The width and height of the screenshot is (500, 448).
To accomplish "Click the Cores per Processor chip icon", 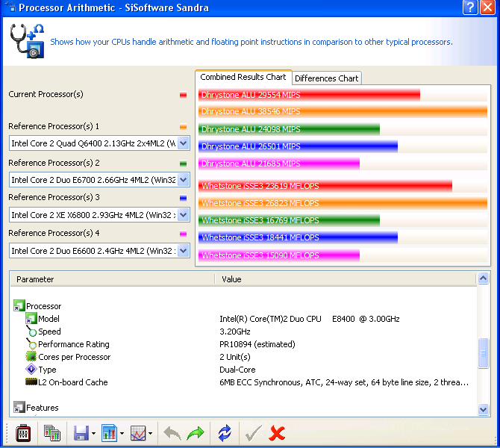I will coord(31,356).
